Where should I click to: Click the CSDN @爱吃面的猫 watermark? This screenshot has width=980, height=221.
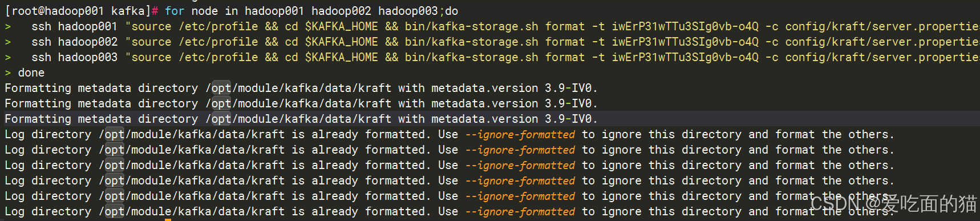894,203
